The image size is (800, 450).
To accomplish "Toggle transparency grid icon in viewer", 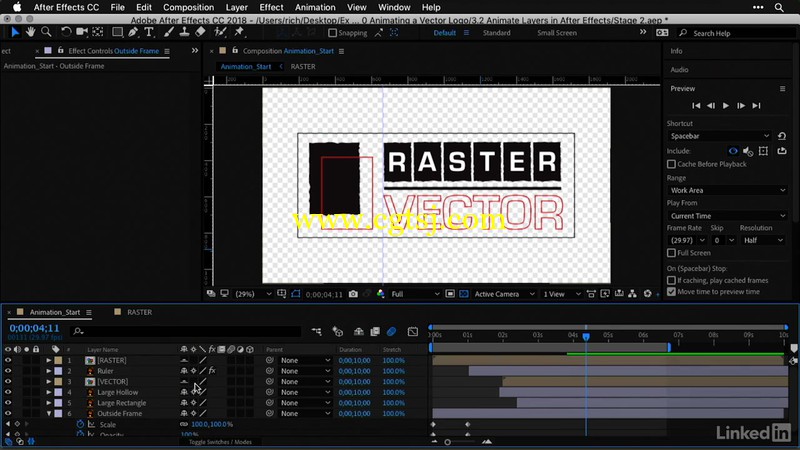I will pos(464,294).
